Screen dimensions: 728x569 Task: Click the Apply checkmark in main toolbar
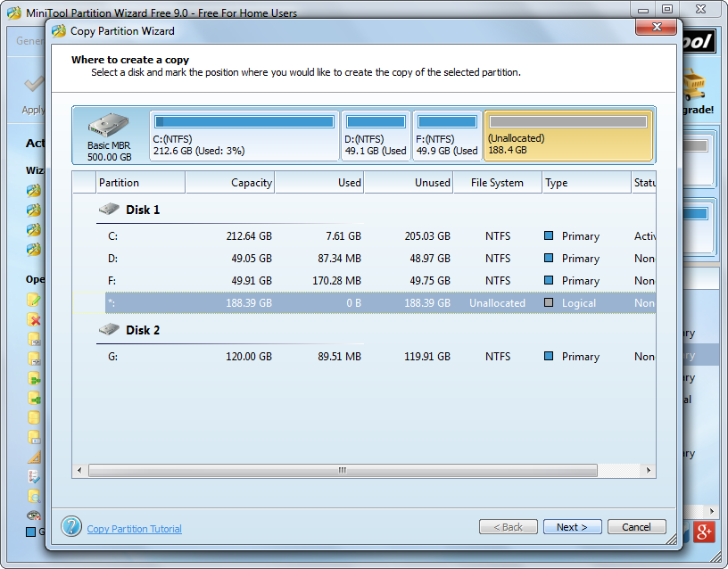tap(35, 85)
